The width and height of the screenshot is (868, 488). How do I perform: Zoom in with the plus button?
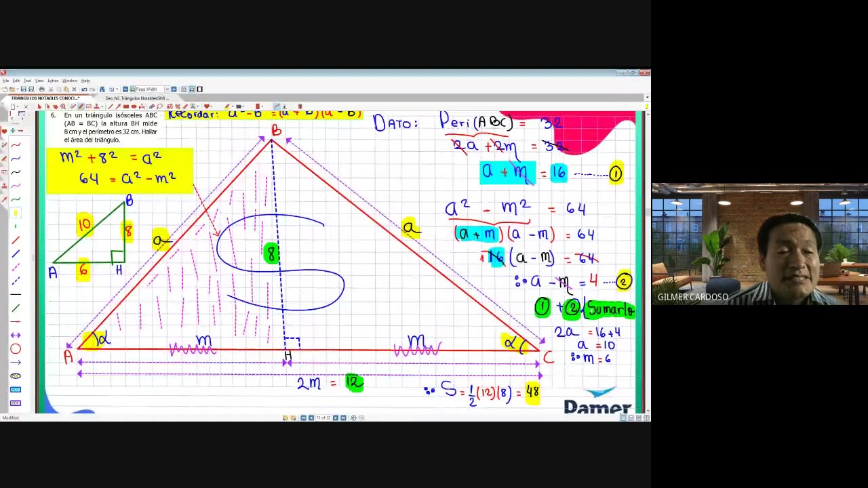tap(174, 89)
